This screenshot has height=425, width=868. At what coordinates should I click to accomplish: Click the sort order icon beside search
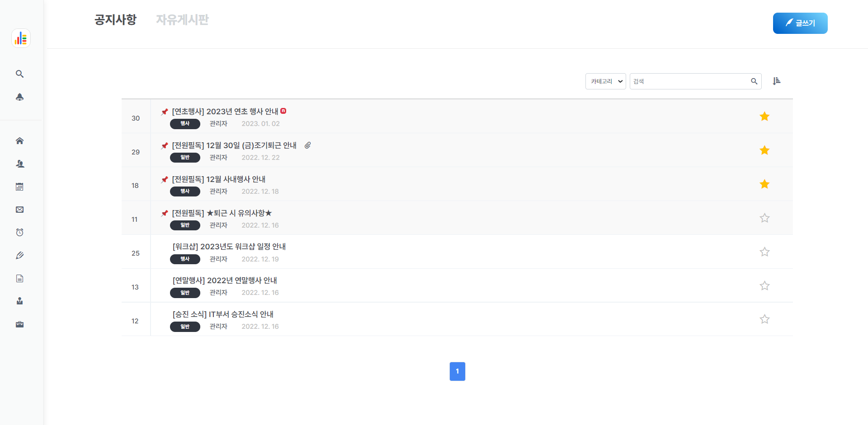point(777,81)
